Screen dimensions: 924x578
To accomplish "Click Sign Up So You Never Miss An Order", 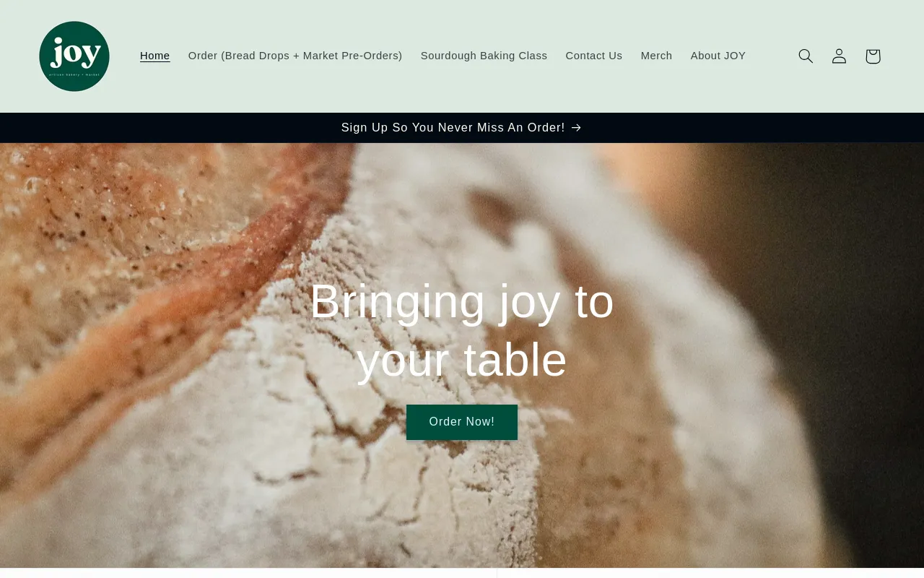I will coord(453,128).
